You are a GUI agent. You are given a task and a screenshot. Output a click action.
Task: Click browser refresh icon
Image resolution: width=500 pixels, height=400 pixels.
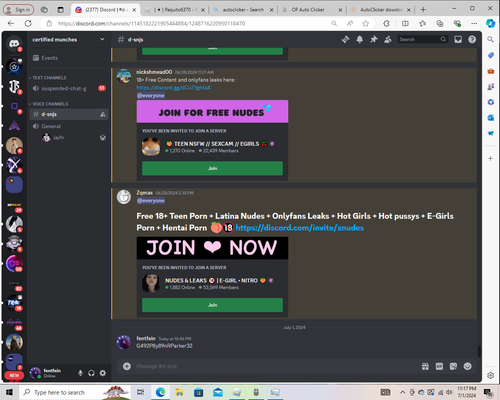click(x=28, y=23)
